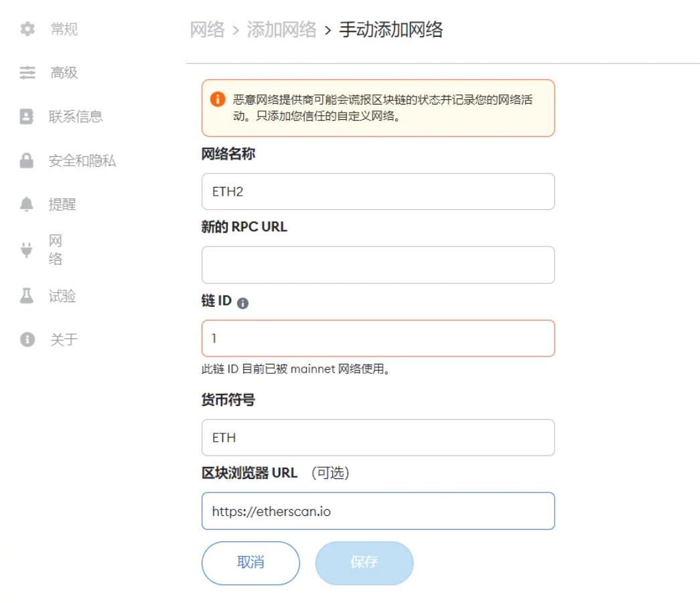Click the info icon beside 链 ID

coord(243,303)
